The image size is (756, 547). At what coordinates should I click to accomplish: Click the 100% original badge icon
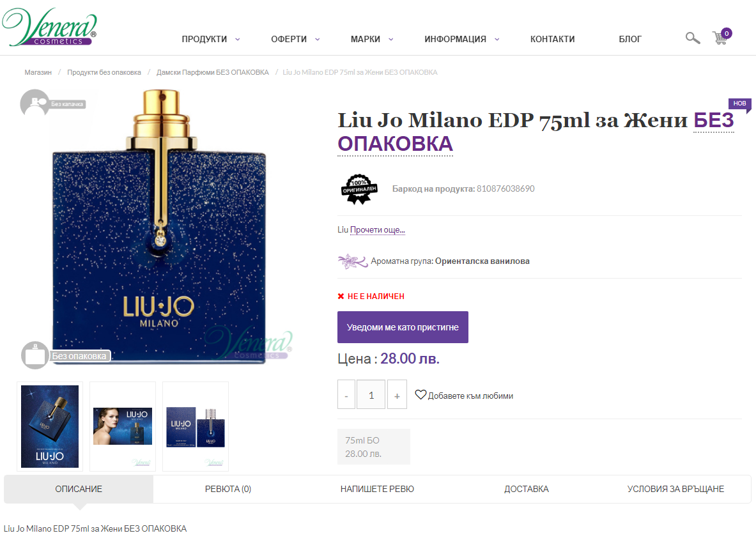(x=359, y=189)
